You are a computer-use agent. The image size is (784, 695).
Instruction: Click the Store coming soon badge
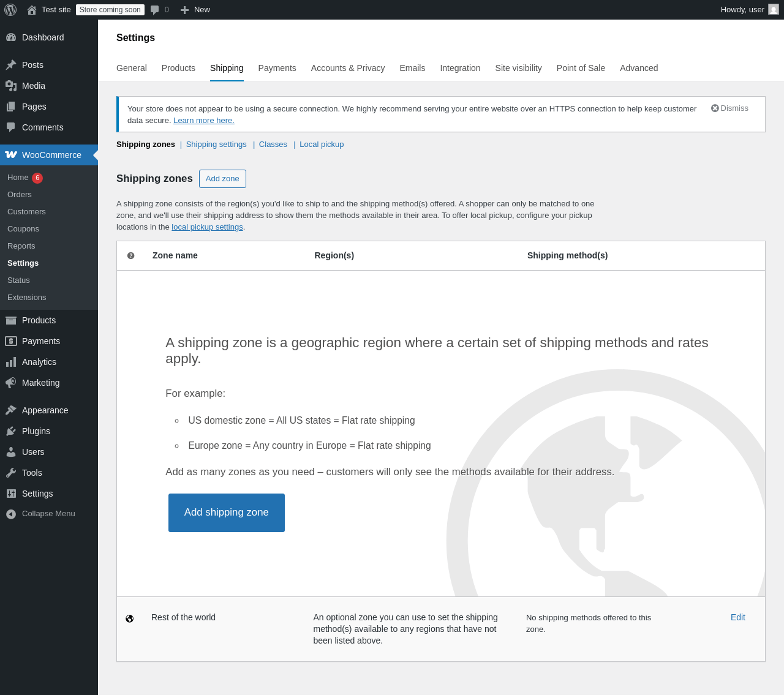pos(110,10)
